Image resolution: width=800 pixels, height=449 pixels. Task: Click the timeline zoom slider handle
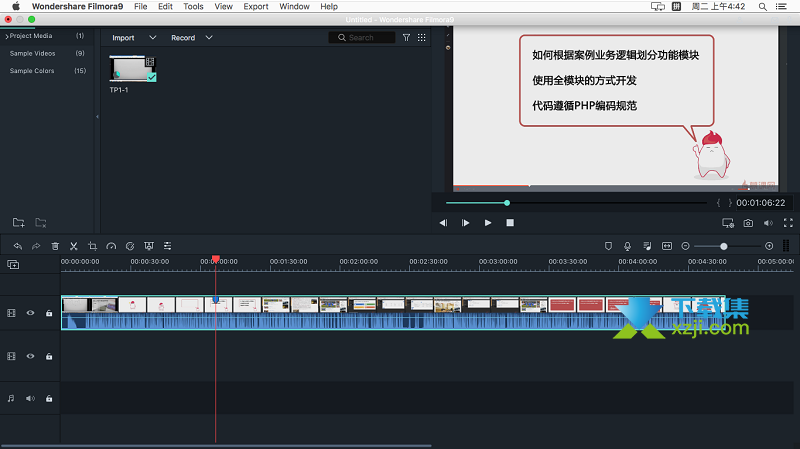click(x=723, y=246)
